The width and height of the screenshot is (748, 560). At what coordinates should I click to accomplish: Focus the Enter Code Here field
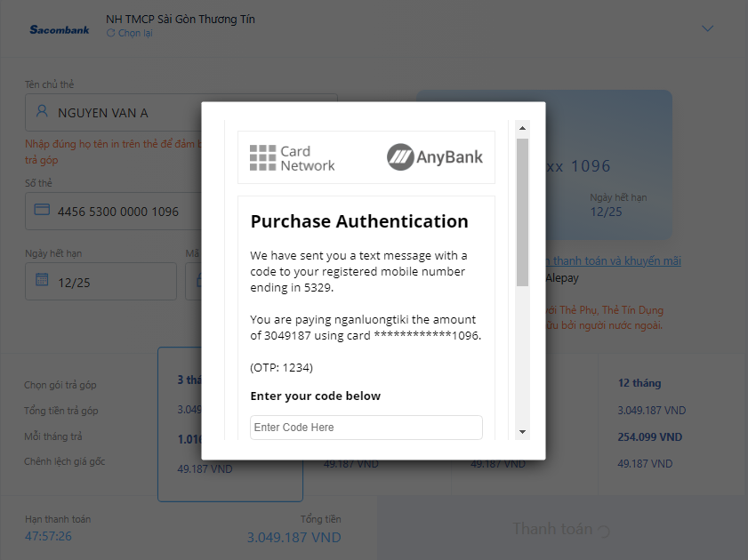click(366, 427)
